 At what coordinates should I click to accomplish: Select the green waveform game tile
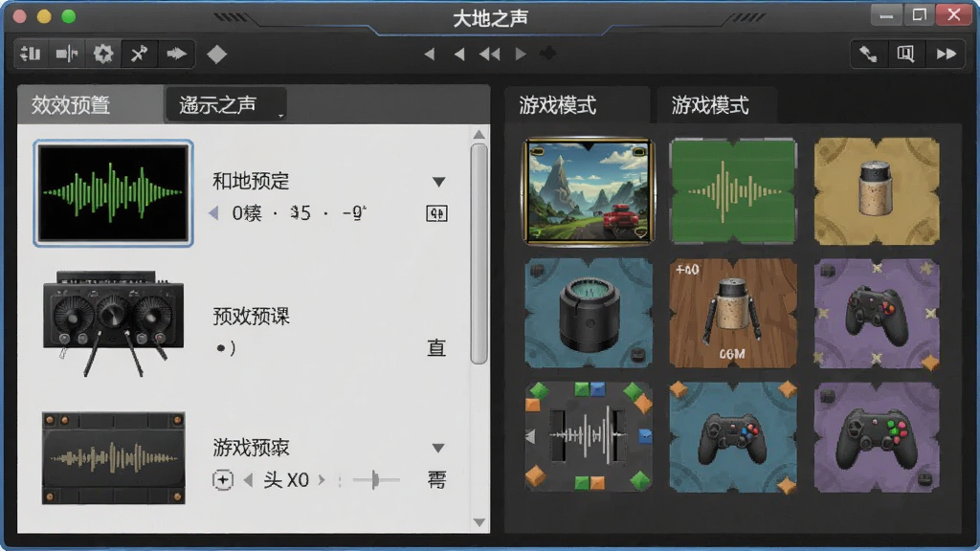click(733, 191)
